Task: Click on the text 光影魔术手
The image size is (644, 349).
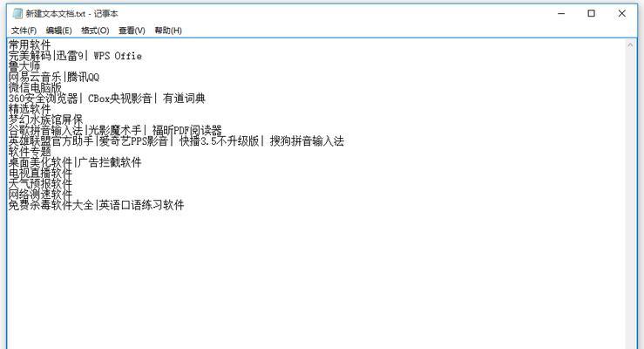Action: click(115, 130)
